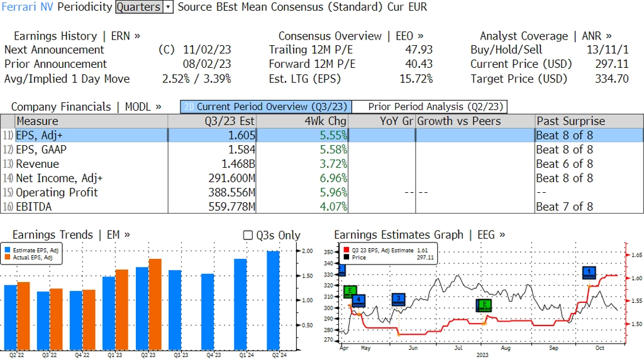Click the Past Surprise column header

click(589, 121)
